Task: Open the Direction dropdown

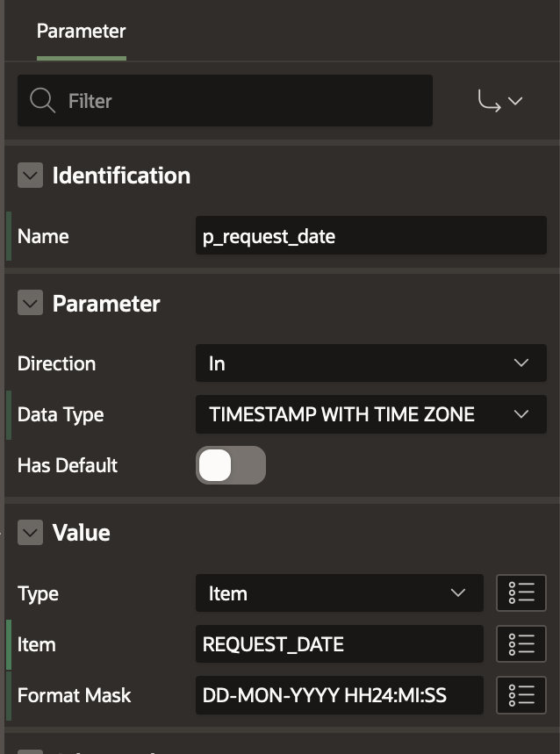Action: point(370,363)
